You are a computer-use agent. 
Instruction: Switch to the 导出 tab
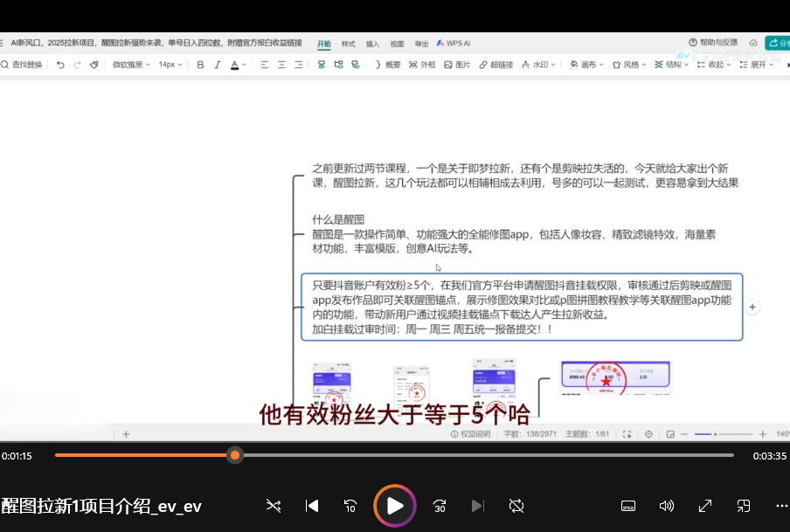coord(421,44)
